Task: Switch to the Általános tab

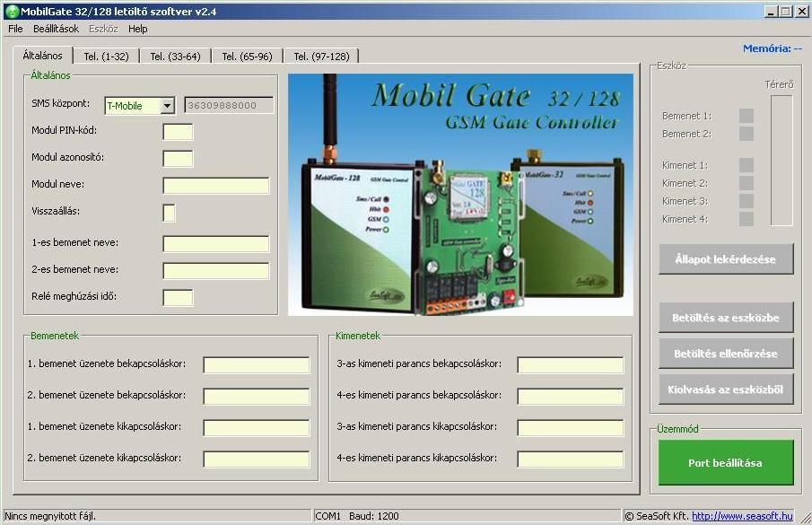Action: pos(42,56)
